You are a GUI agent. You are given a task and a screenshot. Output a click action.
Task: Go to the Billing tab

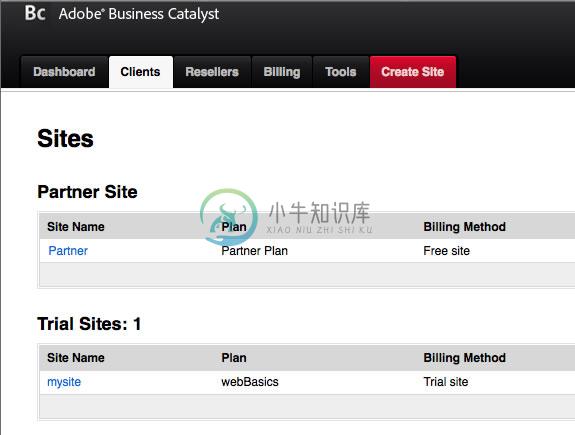tap(282, 72)
